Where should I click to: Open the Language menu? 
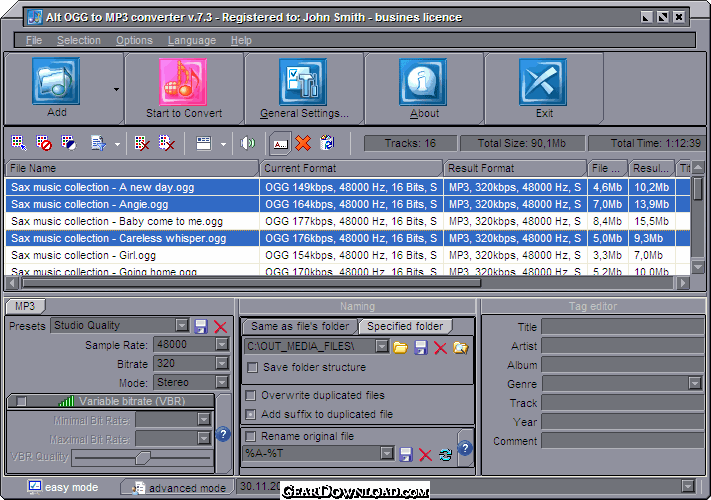coord(192,40)
